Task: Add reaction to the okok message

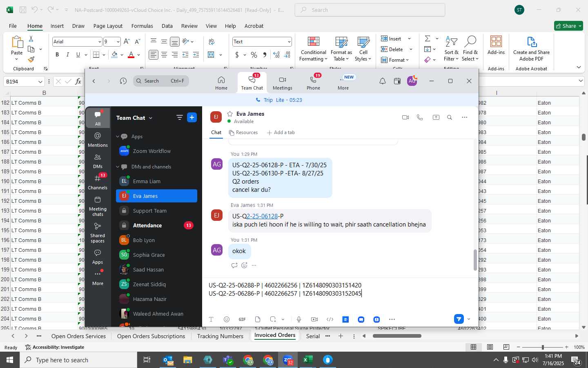Action: [x=244, y=265]
